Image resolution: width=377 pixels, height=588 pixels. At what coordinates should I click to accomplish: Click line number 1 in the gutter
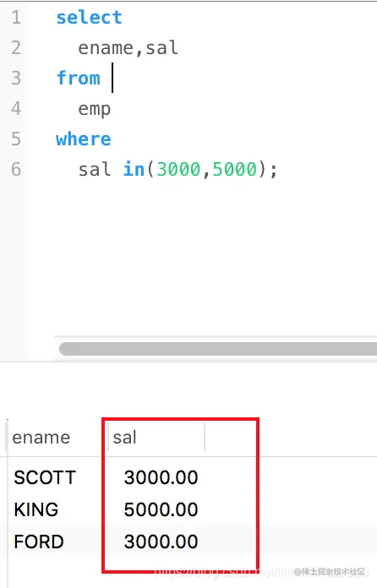tap(16, 18)
